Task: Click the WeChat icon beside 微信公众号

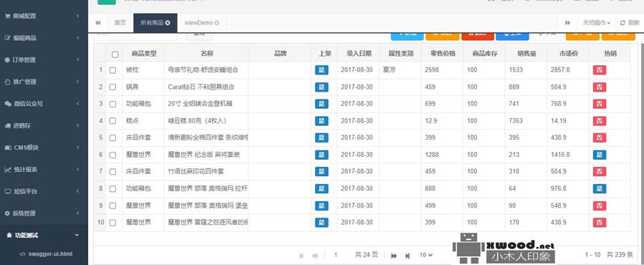Action: 8,104
